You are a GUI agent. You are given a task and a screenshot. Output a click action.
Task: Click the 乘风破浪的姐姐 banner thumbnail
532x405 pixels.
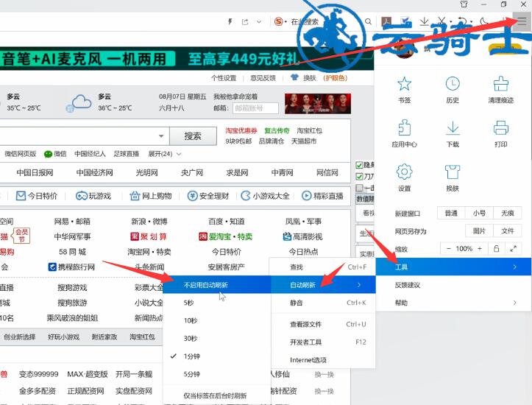318,104
